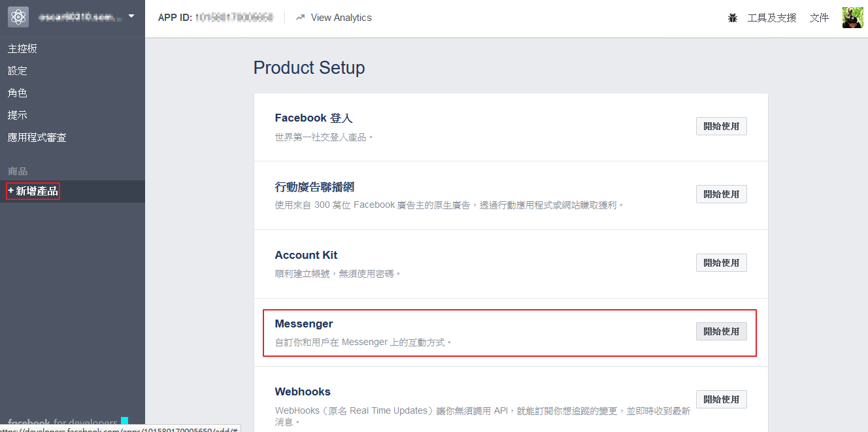The height and width of the screenshot is (432, 868).
Task: Click the Messenger product title
Action: click(304, 324)
